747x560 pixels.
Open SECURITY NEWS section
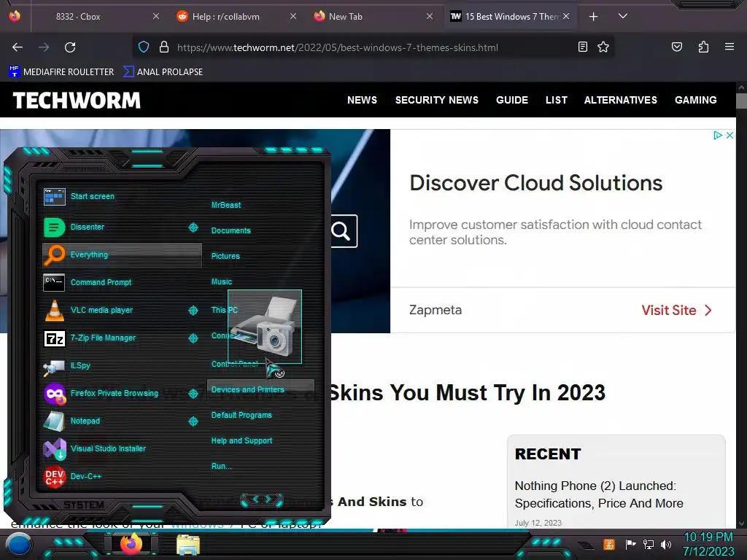[x=437, y=100]
